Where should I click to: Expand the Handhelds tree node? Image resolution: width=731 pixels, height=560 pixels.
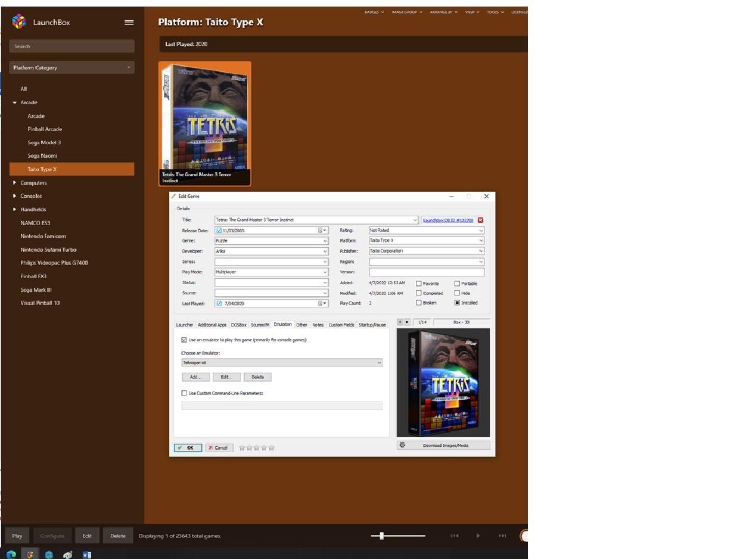(x=15, y=210)
